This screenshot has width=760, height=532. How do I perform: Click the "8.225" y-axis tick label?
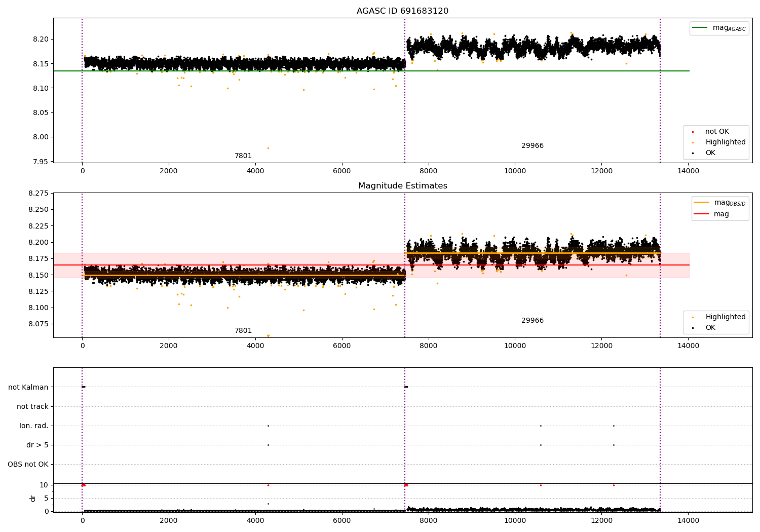pyautogui.click(x=39, y=226)
